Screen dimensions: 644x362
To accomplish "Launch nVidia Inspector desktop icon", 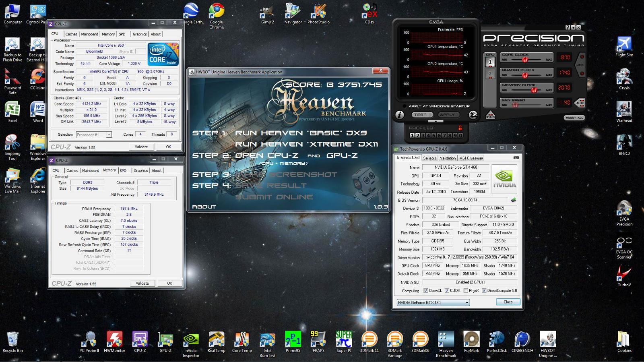I will coord(191,344).
